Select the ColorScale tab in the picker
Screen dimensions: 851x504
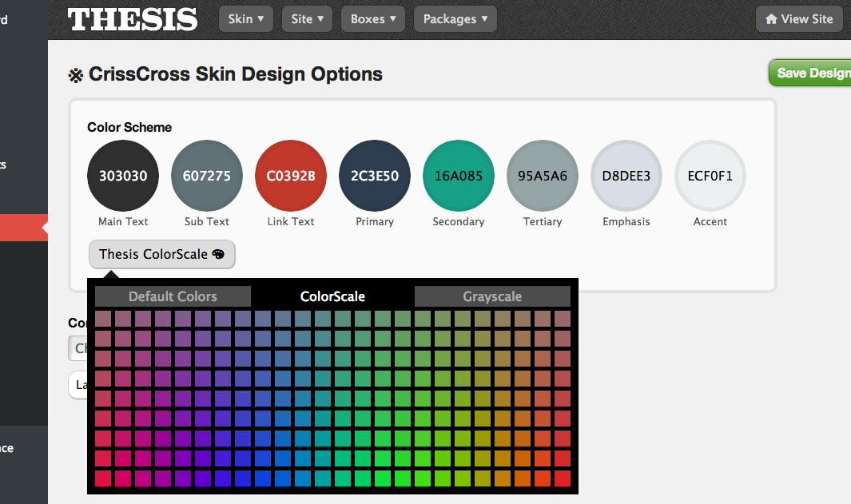click(x=332, y=296)
